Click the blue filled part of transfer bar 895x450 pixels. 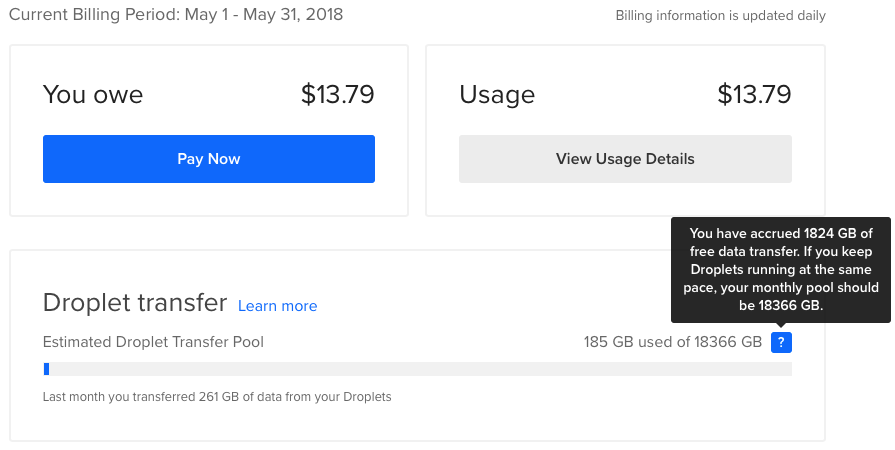pyautogui.click(x=46, y=369)
